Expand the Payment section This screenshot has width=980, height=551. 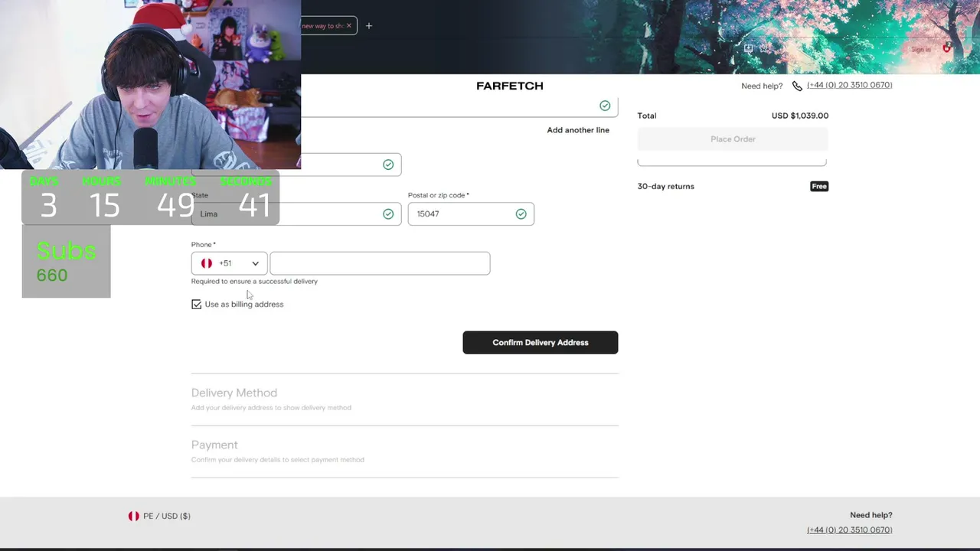tap(214, 445)
